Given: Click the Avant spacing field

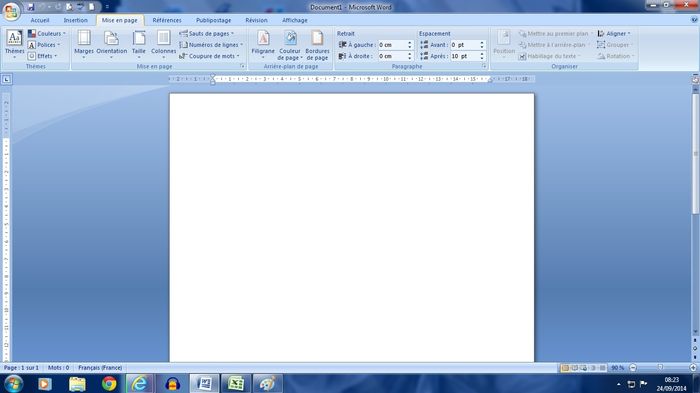Looking at the screenshot, I should click(464, 45).
